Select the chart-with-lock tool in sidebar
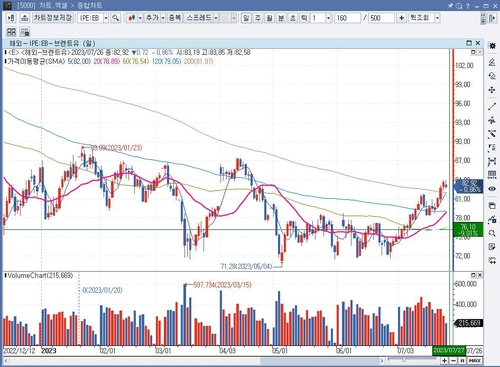Image resolution: width=500 pixels, height=367 pixels. (492, 219)
